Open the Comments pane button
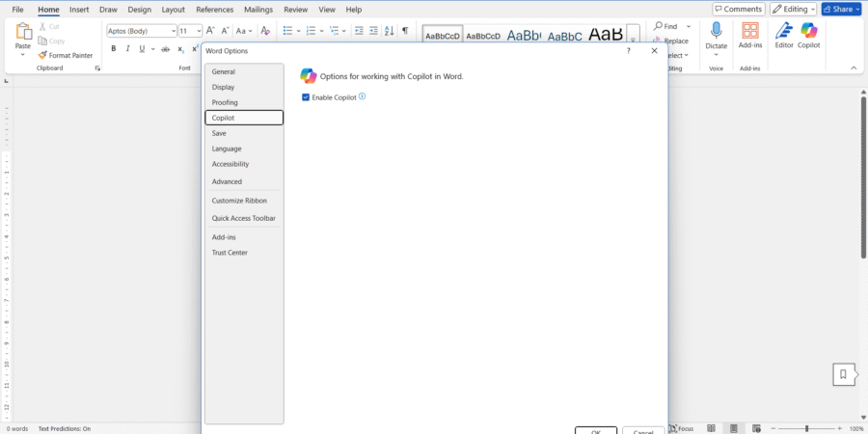 tap(739, 9)
